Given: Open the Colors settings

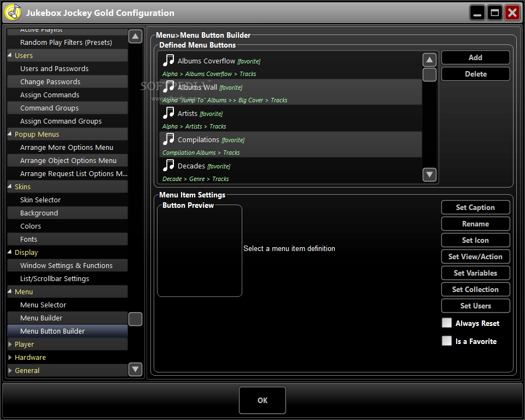Looking at the screenshot, I should point(67,226).
